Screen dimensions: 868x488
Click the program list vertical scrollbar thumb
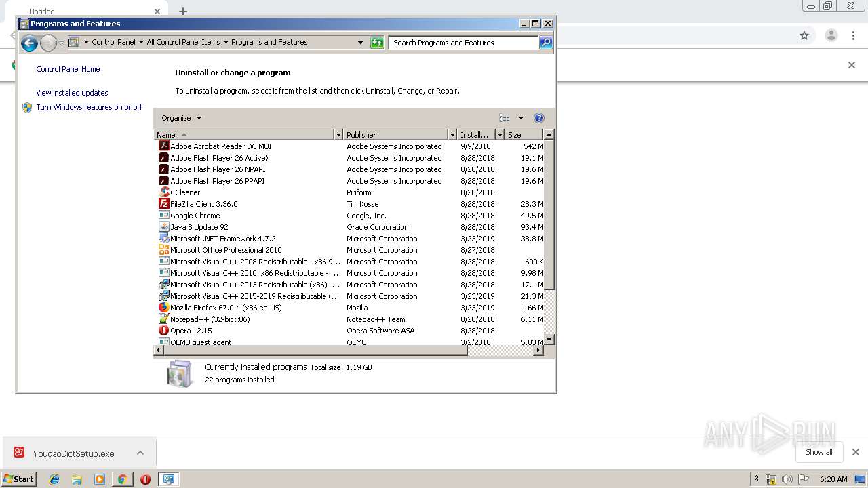pos(549,214)
